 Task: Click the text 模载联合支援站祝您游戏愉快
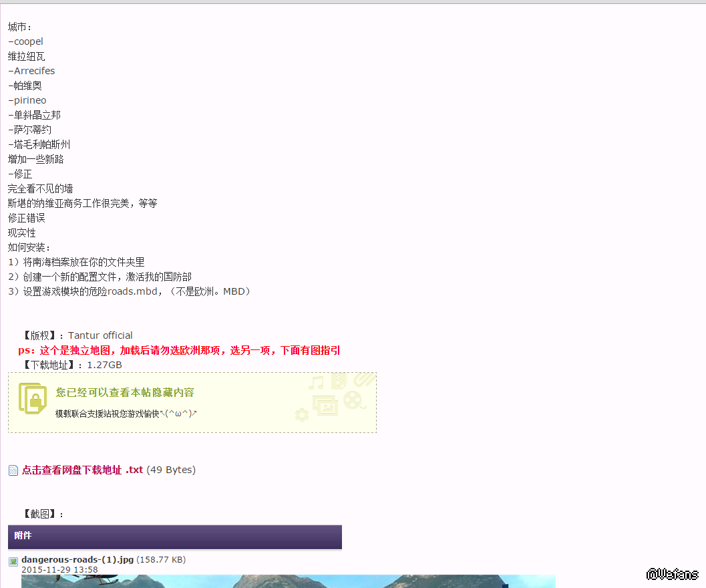(107, 414)
